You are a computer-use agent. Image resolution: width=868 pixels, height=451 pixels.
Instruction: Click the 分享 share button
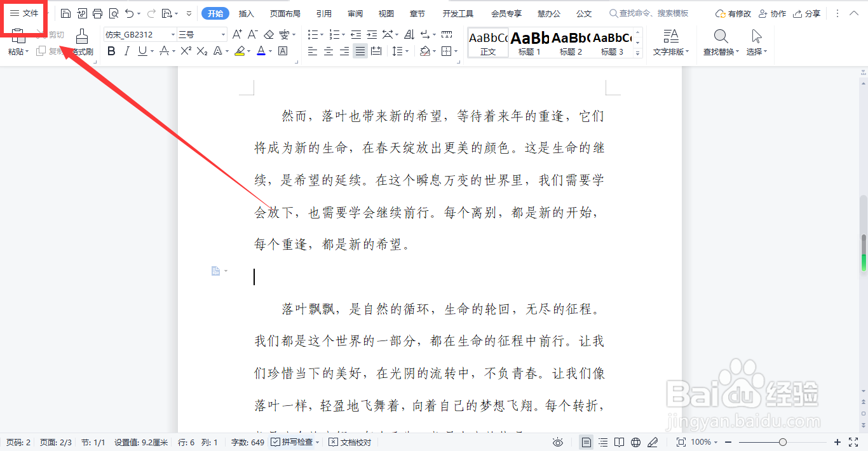[807, 13]
